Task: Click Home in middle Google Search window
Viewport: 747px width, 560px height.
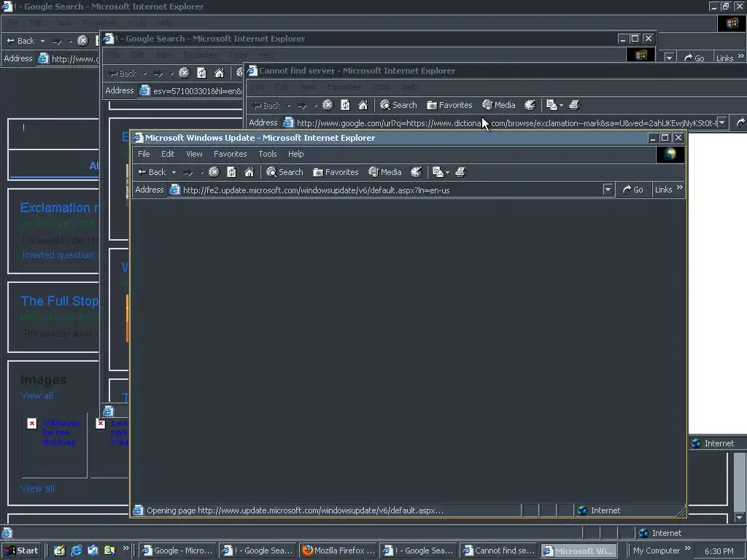Action: click(219, 73)
